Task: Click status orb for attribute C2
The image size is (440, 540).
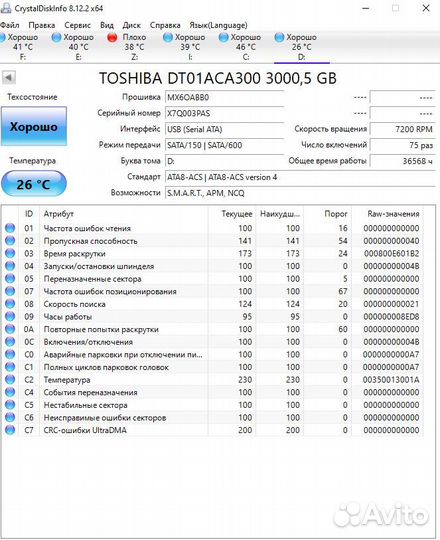Action: 10,380
